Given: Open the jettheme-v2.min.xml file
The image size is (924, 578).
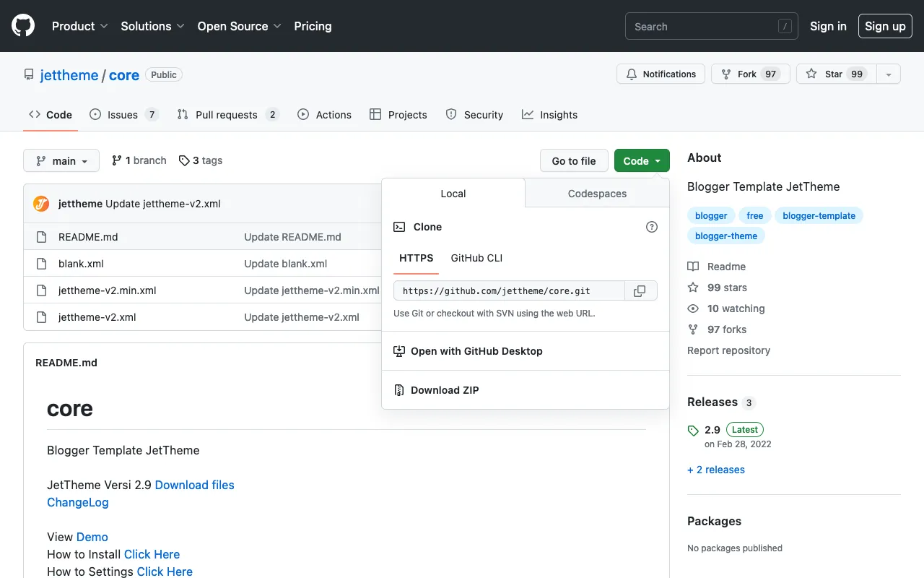Looking at the screenshot, I should point(108,290).
